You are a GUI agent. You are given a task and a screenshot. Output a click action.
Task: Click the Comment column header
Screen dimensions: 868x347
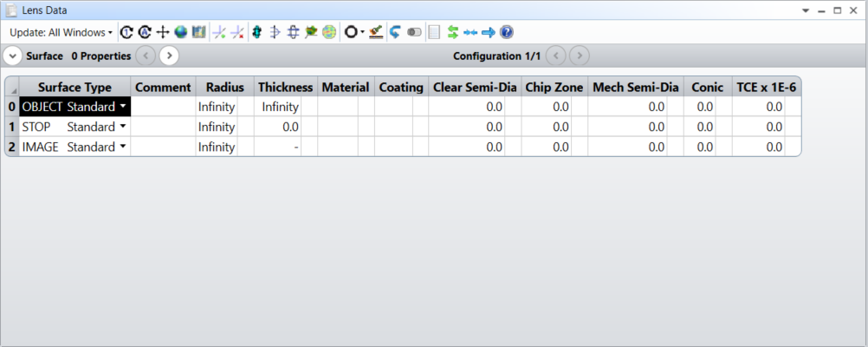(x=163, y=87)
